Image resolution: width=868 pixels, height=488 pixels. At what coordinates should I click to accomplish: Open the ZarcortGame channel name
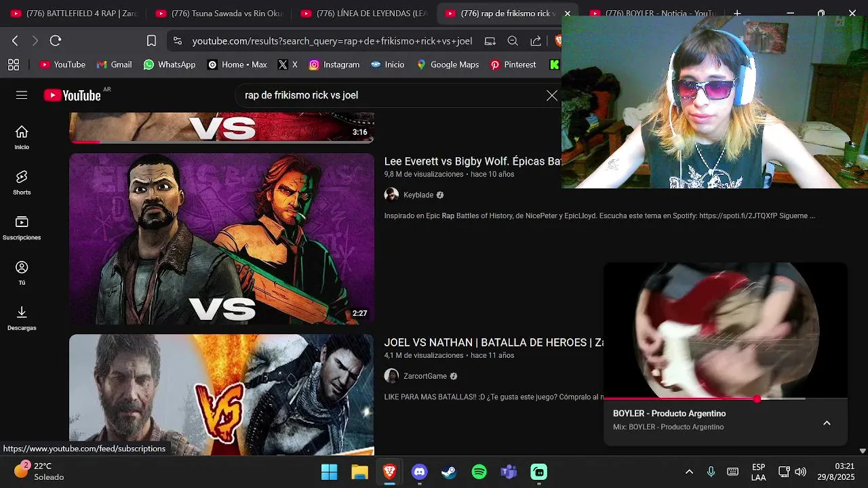[425, 376]
